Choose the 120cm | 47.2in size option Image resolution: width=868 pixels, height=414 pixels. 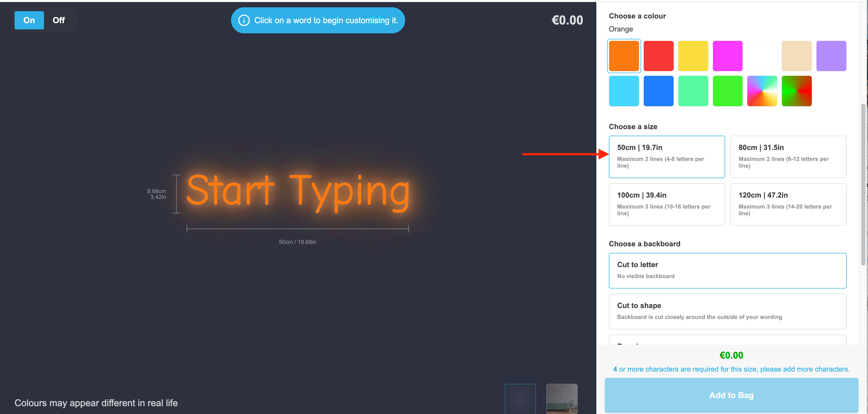tap(788, 204)
